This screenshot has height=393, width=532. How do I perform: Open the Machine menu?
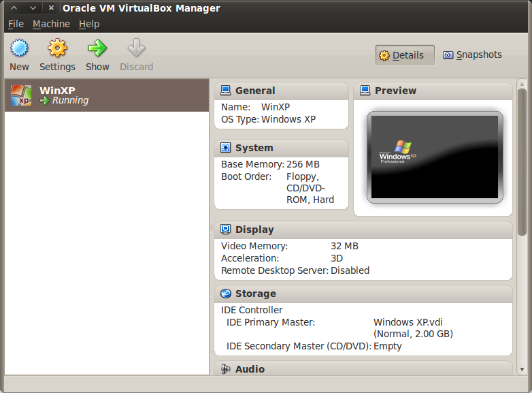(51, 24)
